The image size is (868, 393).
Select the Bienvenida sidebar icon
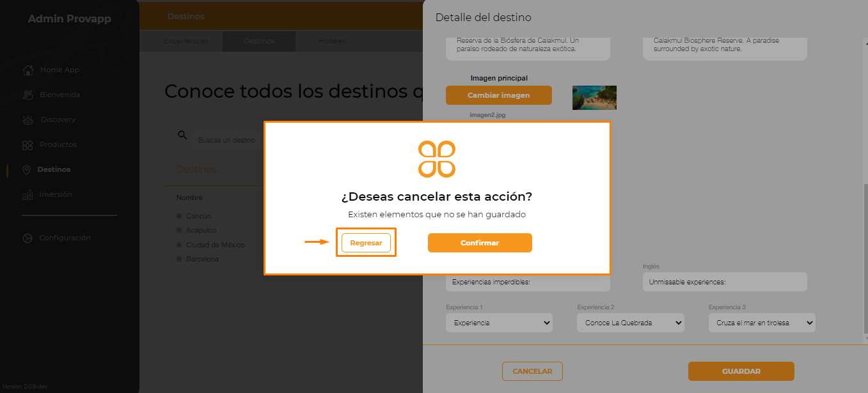[28, 95]
